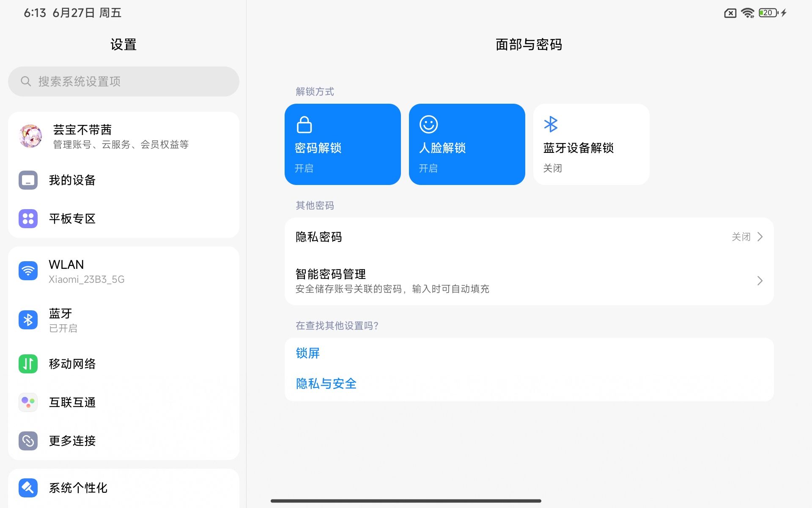Select 平板专区 in settings sidebar
Screen dimensions: 812x508
click(x=123, y=219)
